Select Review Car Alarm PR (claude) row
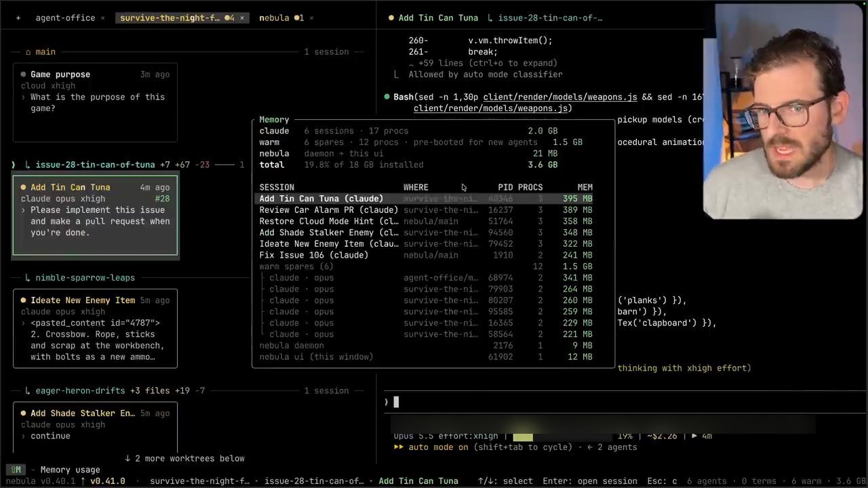Screen dimensions: 868x488 426,210
